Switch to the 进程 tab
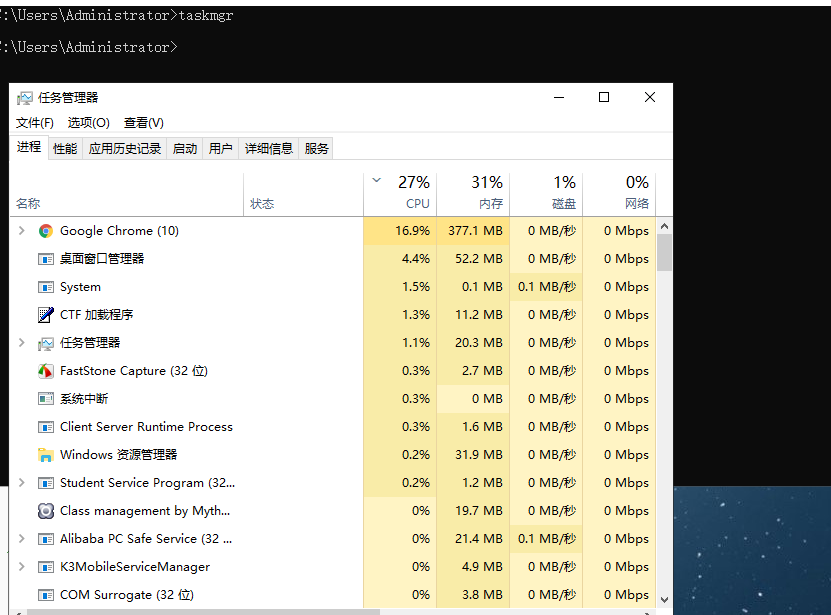 coord(29,147)
